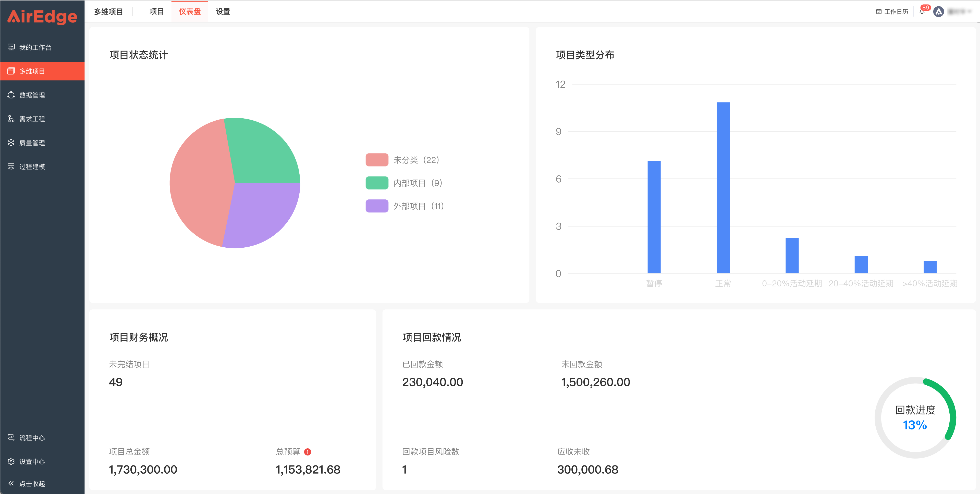Image resolution: width=980 pixels, height=494 pixels.
Task: Click the 项目状态统计 card title
Action: pos(139,55)
